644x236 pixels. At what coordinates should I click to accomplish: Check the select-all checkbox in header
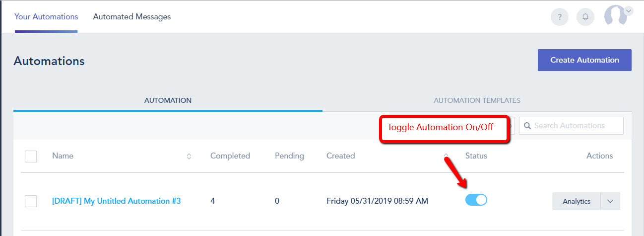point(31,157)
